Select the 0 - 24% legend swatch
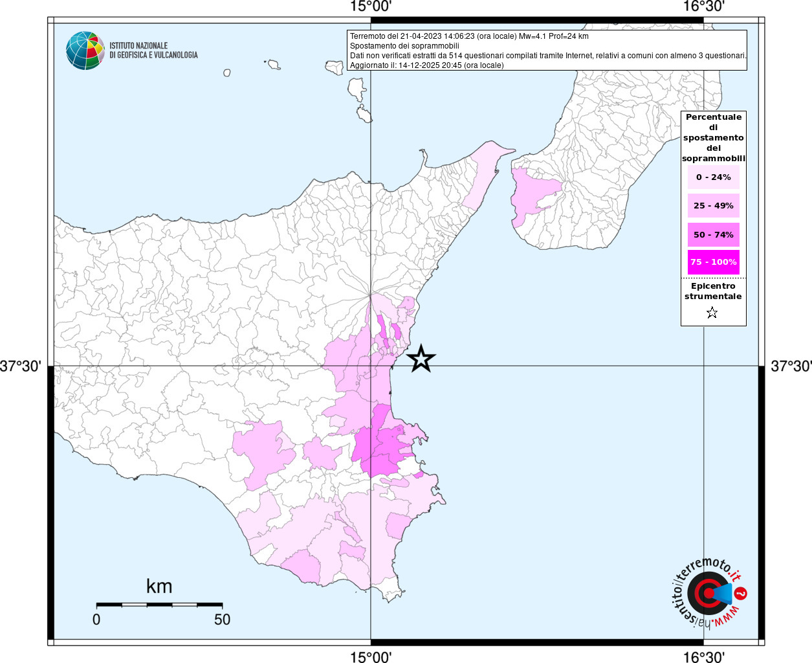812x663 pixels. click(x=713, y=177)
